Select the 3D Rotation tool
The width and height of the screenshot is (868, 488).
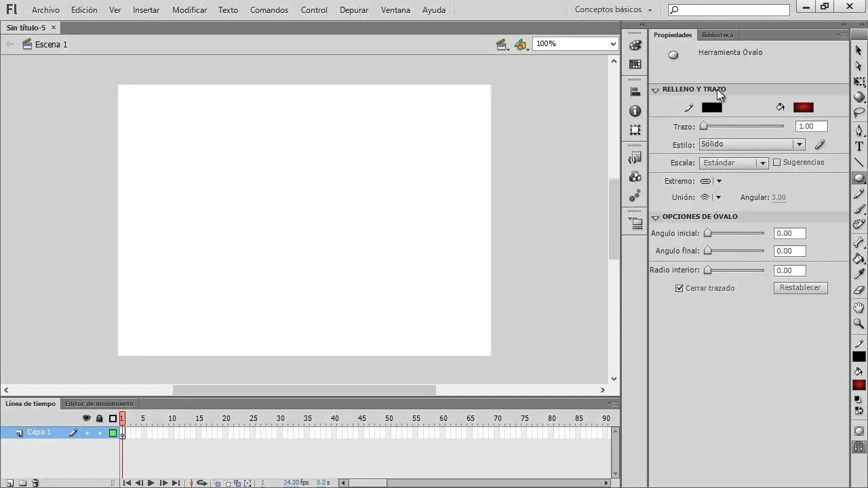859,97
